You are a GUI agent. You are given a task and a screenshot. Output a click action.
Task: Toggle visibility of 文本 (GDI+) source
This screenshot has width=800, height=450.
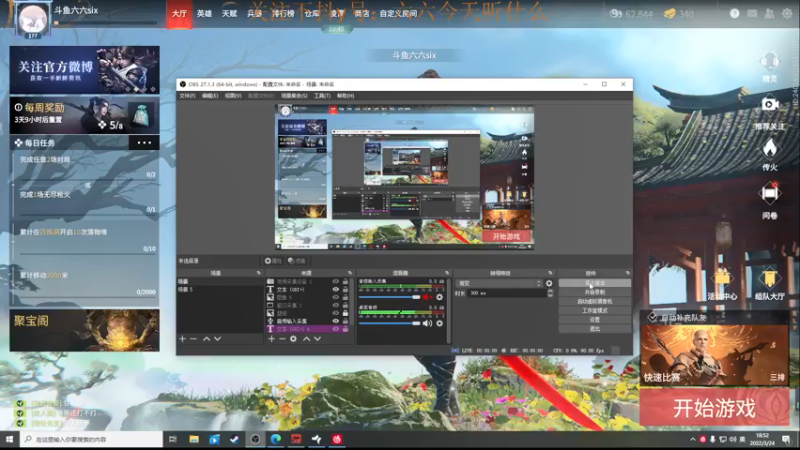[336, 289]
